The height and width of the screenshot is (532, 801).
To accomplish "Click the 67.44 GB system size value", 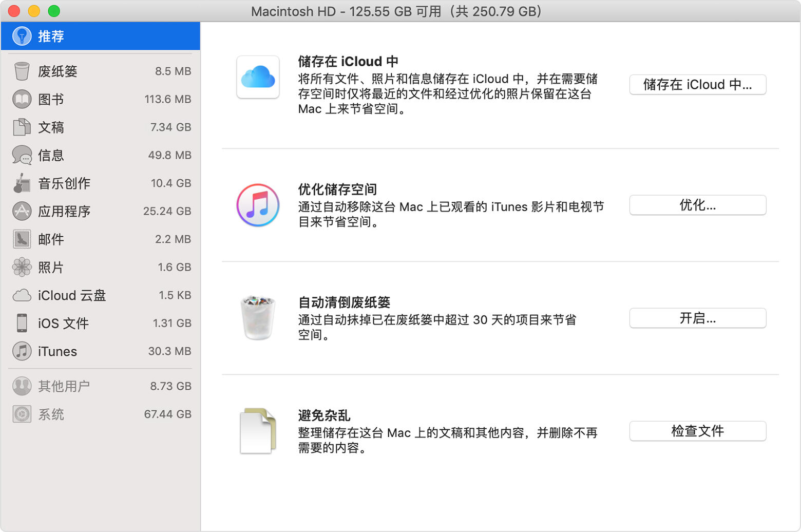I will click(167, 414).
